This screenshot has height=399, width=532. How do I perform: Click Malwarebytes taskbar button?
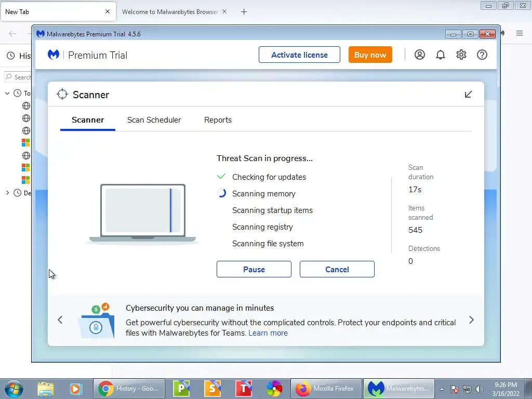tap(399, 389)
